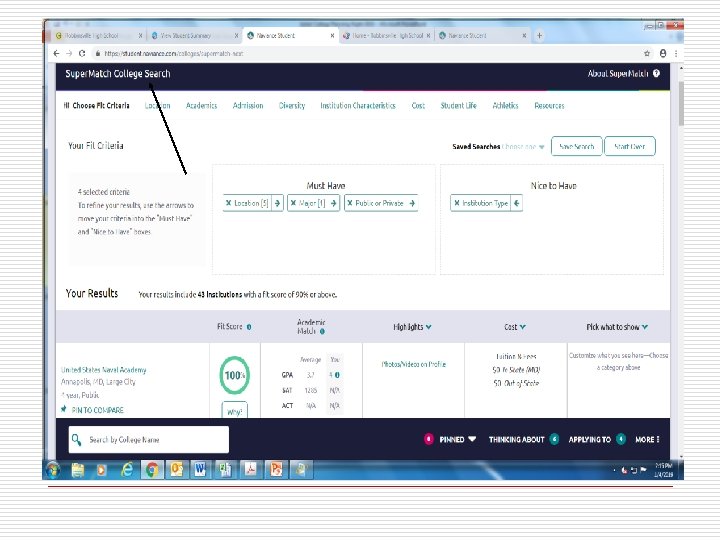Open the Resources criteria tab
720x540 pixels.
(x=549, y=106)
